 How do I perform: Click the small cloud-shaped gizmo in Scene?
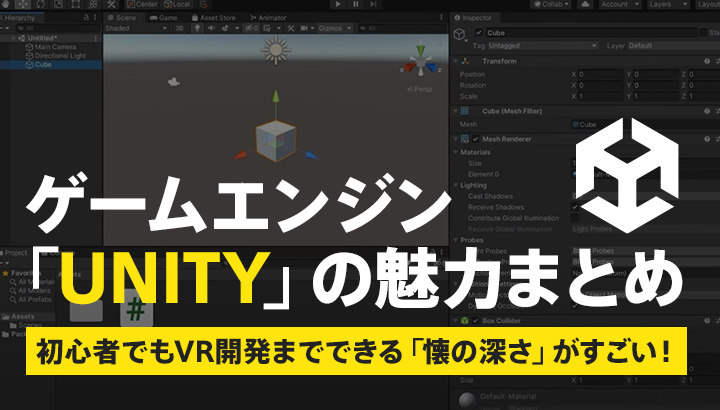[174, 82]
